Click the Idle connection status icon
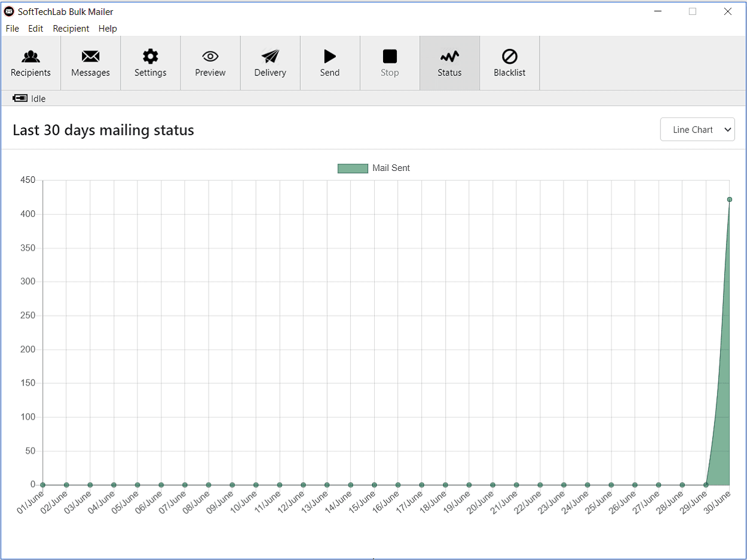747x560 pixels. (20, 98)
